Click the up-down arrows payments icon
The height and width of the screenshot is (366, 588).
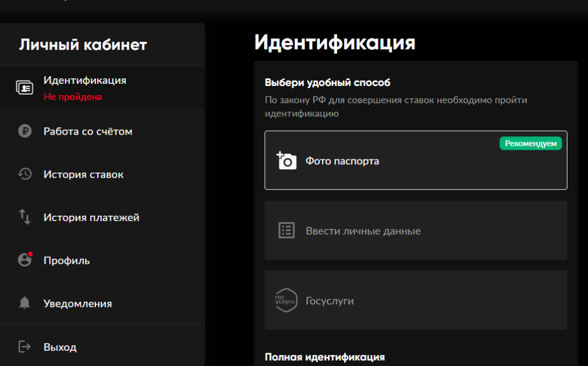(x=25, y=217)
